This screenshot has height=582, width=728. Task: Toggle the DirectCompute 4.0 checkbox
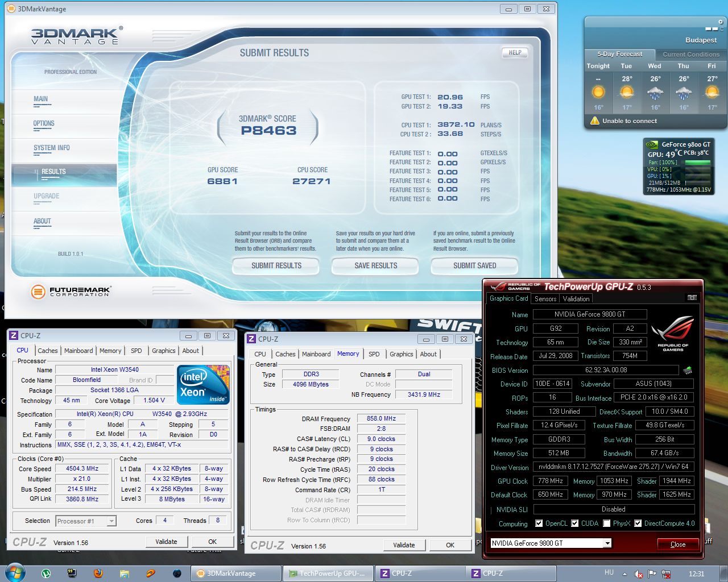click(x=638, y=523)
